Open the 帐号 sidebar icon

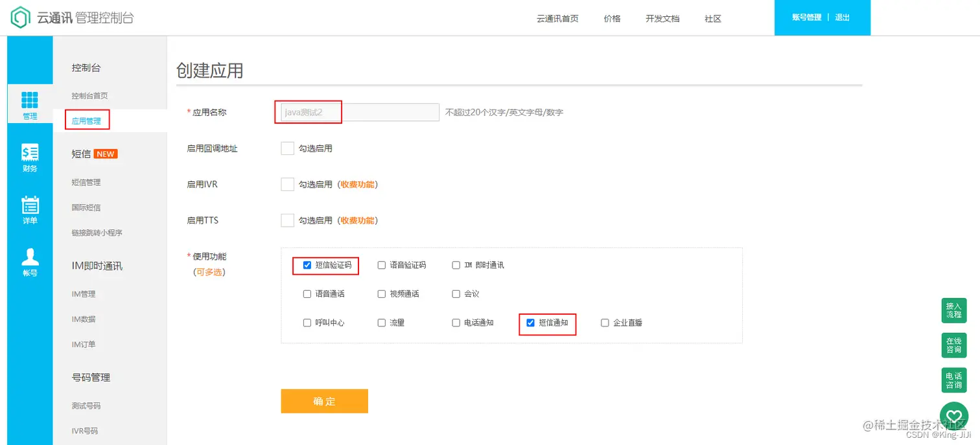coord(30,262)
